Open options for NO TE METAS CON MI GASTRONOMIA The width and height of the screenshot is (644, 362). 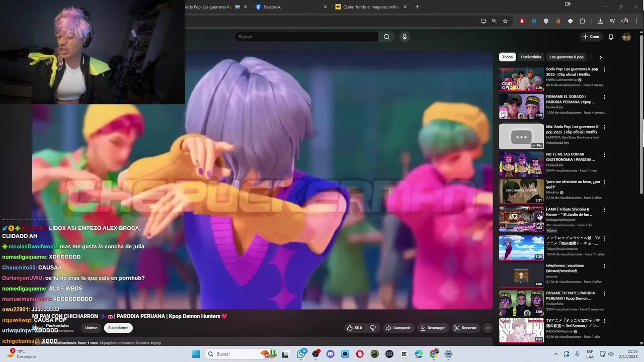[605, 155]
